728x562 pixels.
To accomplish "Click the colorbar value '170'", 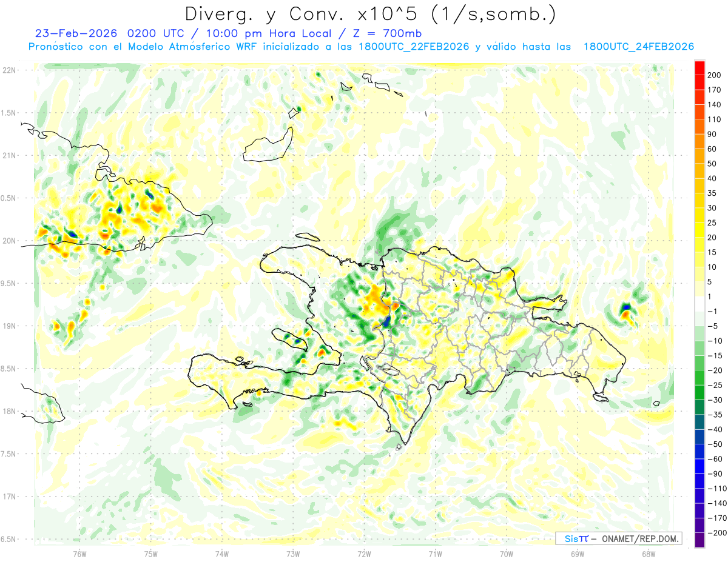I will [x=714, y=90].
